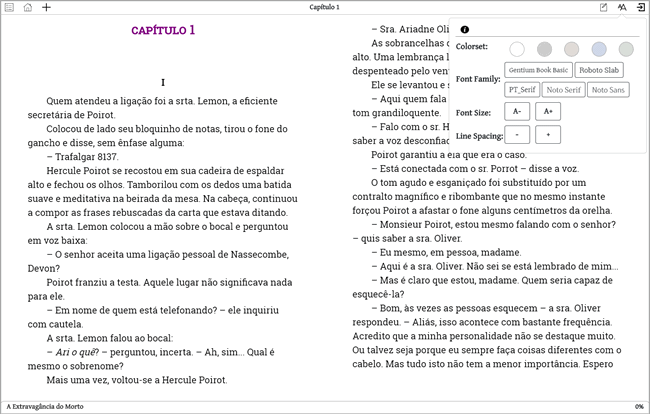Click the purple CAPÍTULO 1 heading
The height and width of the screenshot is (414, 650).
point(163,30)
